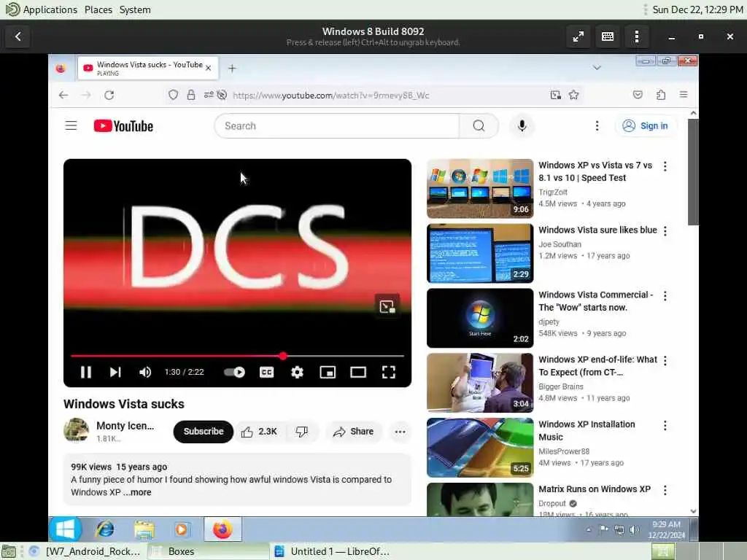Mute the video volume icon

(x=145, y=372)
